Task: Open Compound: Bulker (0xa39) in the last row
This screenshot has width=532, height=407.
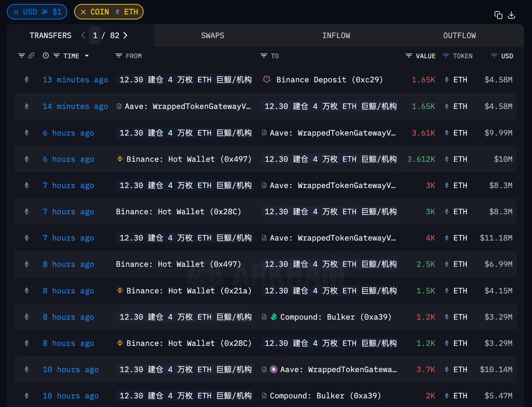Action: pos(325,396)
